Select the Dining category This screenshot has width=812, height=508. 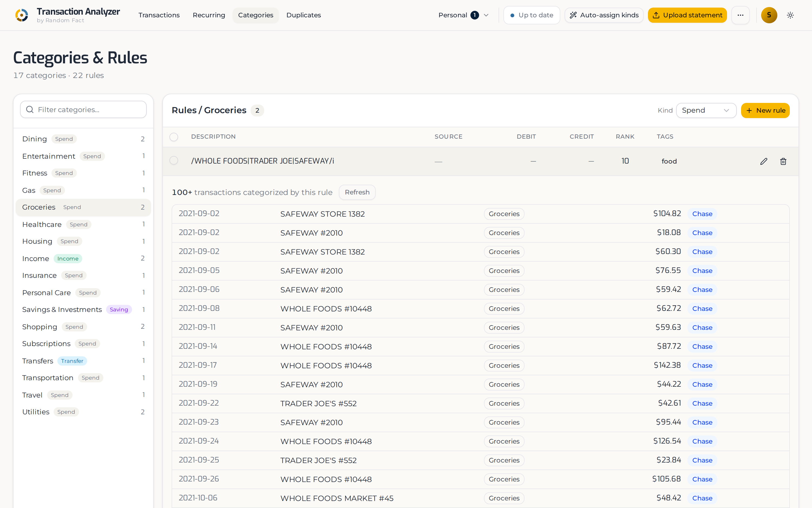tap(83, 139)
